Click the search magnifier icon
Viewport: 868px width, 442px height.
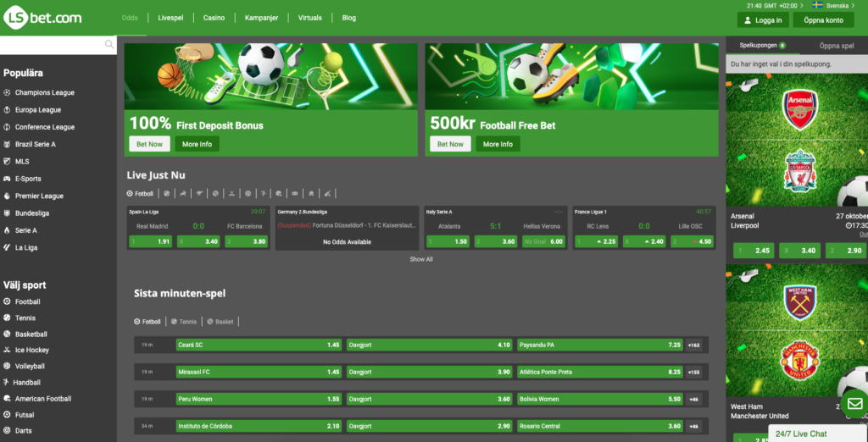pyautogui.click(x=109, y=44)
